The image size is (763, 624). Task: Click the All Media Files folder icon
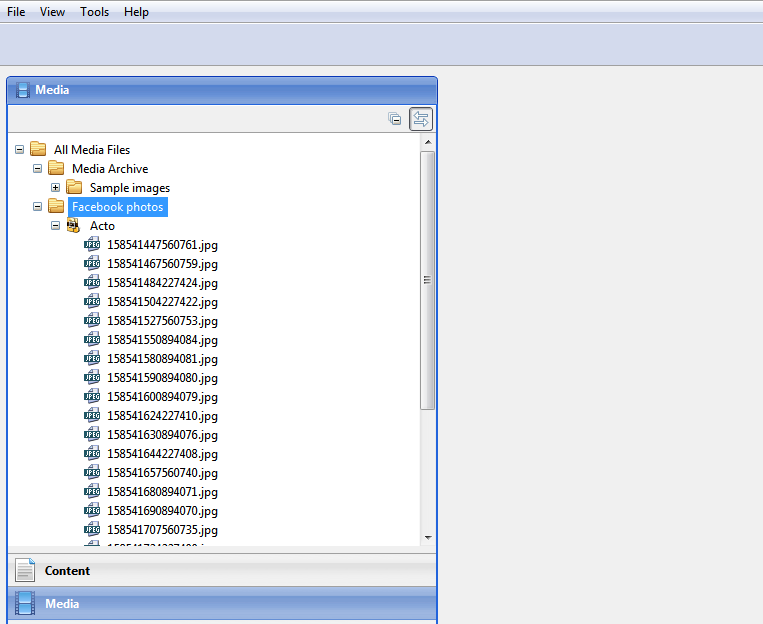pyautogui.click(x=38, y=150)
